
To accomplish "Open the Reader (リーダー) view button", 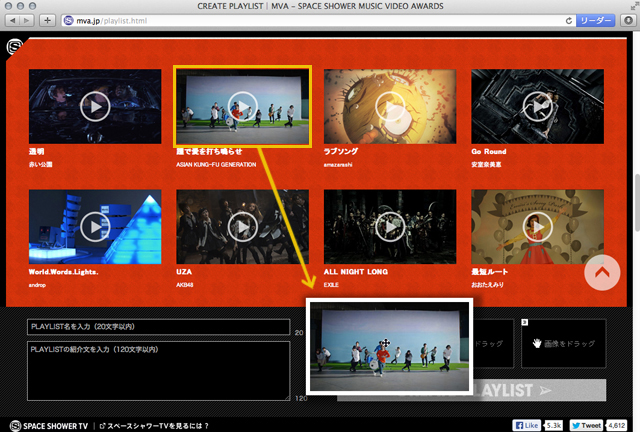I will (x=598, y=20).
